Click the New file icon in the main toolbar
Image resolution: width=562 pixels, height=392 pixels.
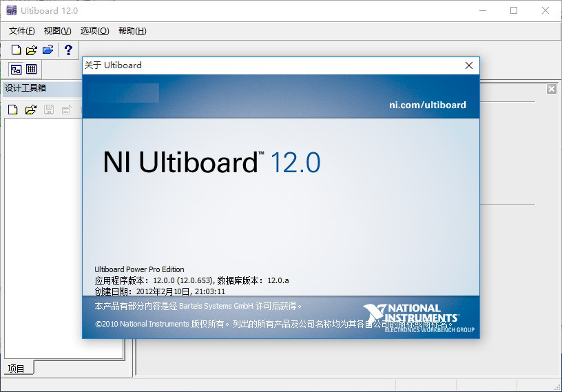click(16, 50)
